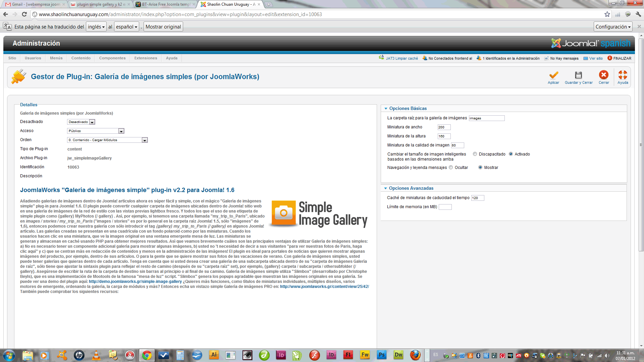
Task: Open the Orden dropdown
Action: click(x=107, y=140)
